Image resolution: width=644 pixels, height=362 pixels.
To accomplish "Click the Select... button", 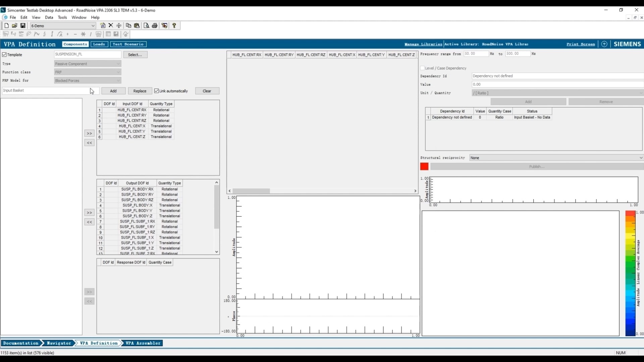I will point(135,55).
